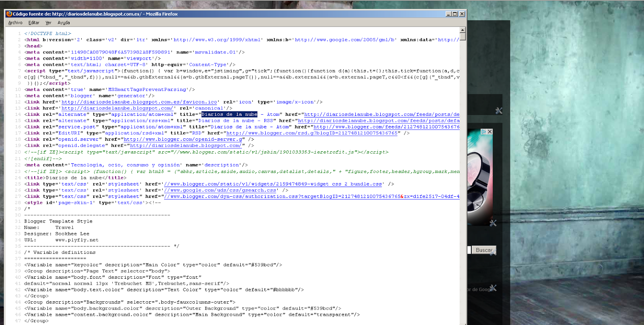Image resolution: width=644 pixels, height=325 pixels.
Task: Click the '<title>Diarios de la nube</title>' line
Action: [75, 178]
